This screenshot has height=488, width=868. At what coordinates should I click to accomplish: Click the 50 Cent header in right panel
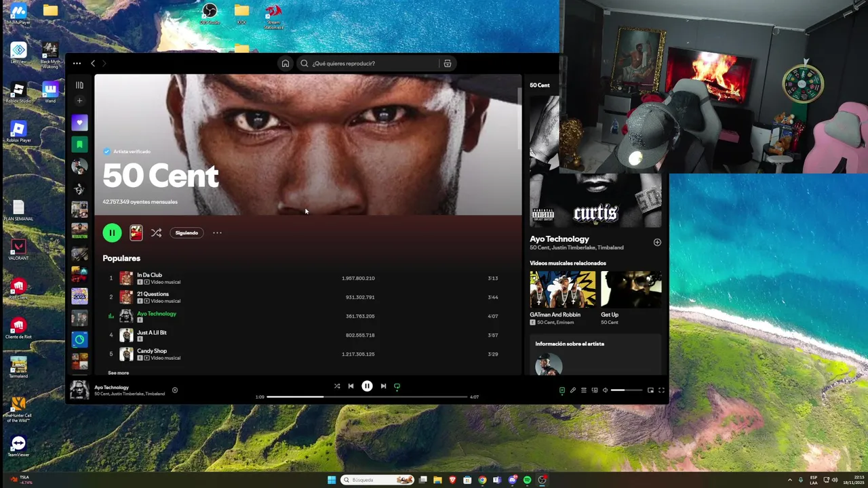coord(540,85)
